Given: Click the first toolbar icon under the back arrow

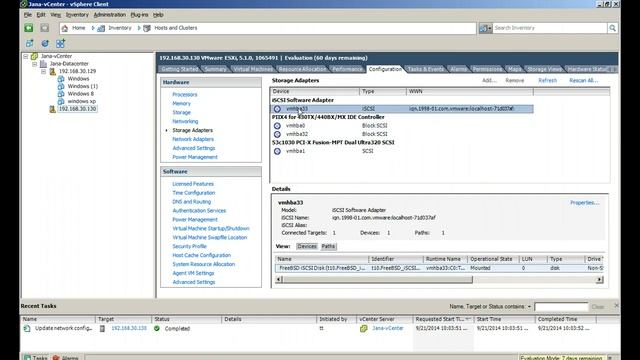Looking at the screenshot, I should [29, 43].
